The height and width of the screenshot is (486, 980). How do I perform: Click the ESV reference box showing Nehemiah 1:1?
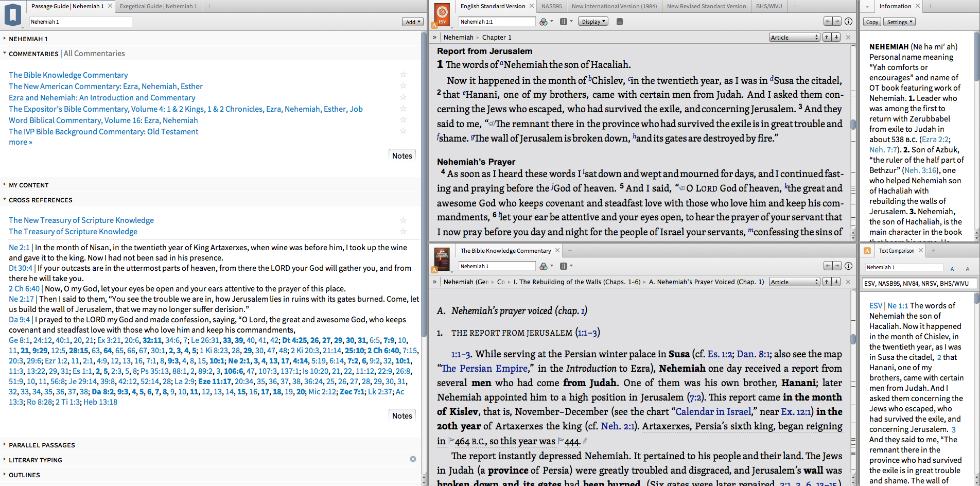497,22
